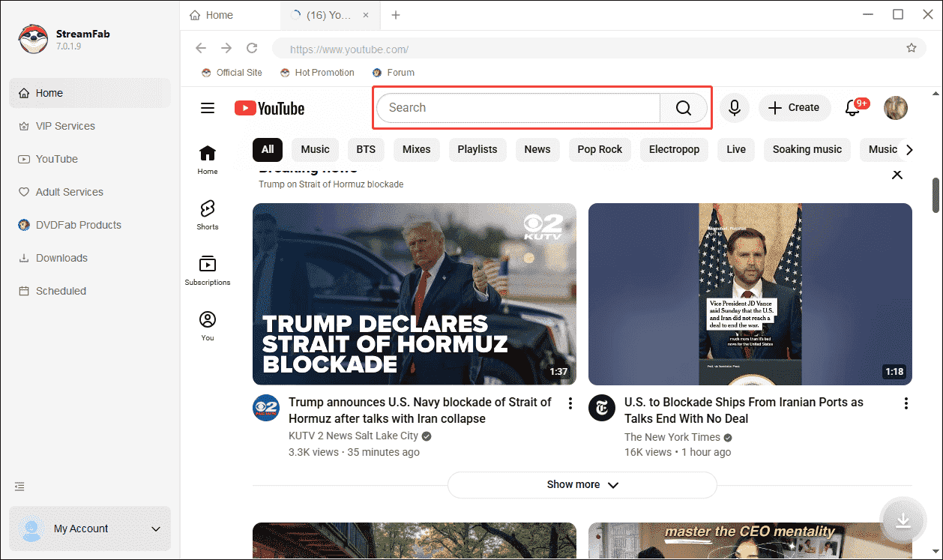943x560 pixels.
Task: Open Scheduled in the StreamFab sidebar
Action: click(x=60, y=290)
